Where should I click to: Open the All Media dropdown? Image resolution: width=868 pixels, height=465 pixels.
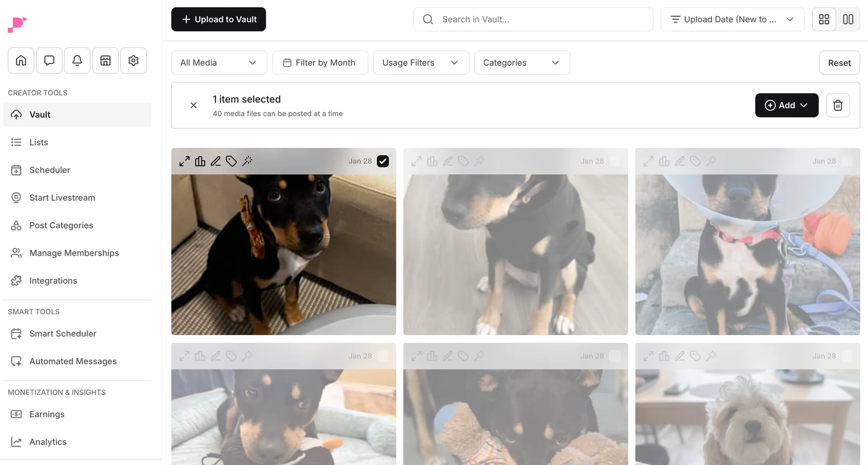point(219,62)
